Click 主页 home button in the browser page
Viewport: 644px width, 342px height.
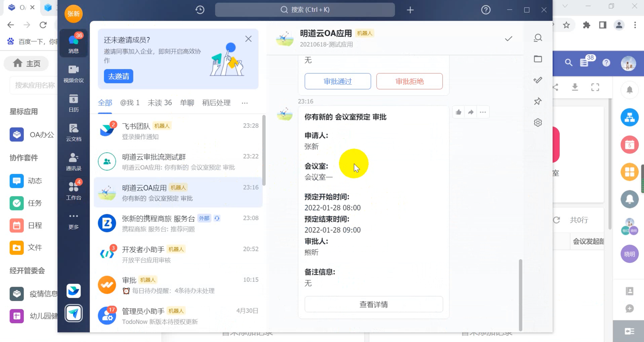[x=26, y=64]
